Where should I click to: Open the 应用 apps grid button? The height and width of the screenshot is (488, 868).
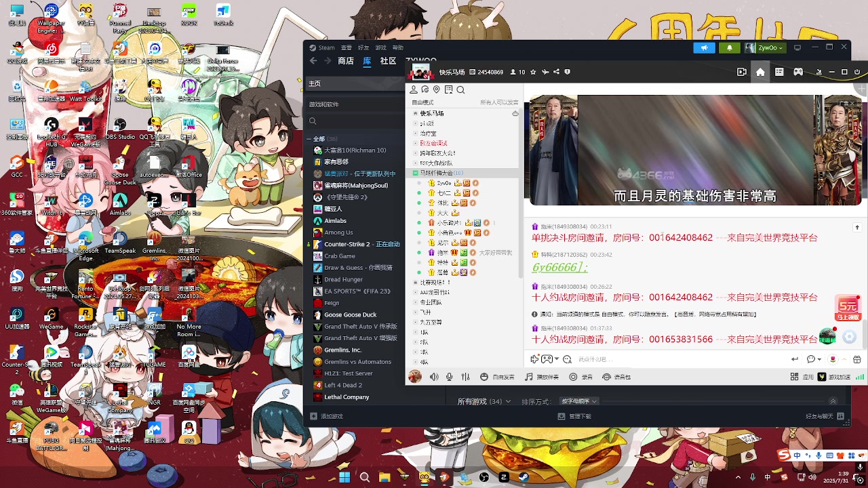point(802,377)
